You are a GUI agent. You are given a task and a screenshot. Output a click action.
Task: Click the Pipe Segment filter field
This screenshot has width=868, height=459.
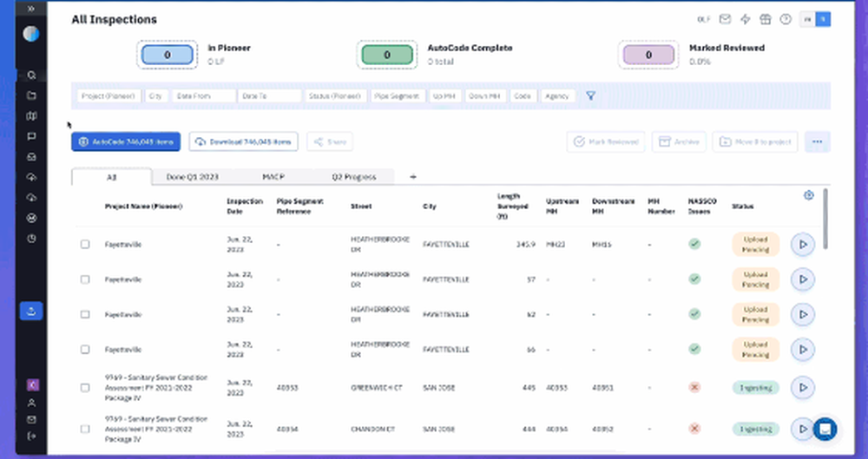[398, 95]
